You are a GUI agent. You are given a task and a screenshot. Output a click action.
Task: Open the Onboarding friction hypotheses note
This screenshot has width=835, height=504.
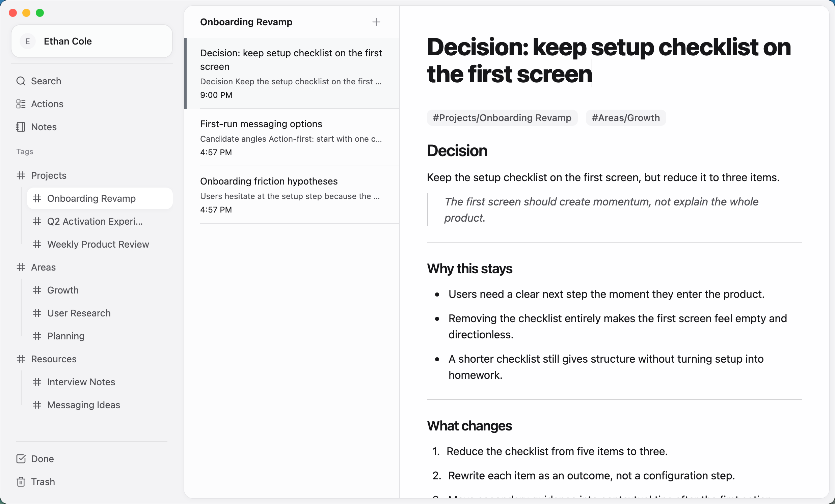pos(291,195)
